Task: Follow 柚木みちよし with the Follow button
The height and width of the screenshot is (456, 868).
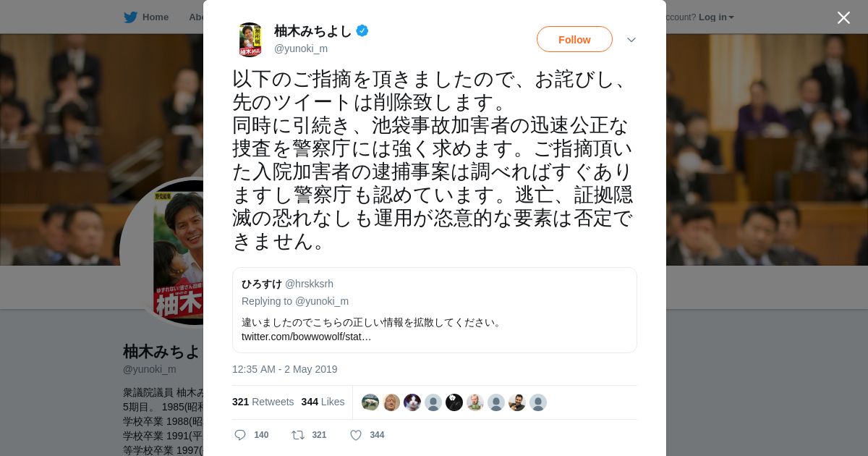Action: 574,39
